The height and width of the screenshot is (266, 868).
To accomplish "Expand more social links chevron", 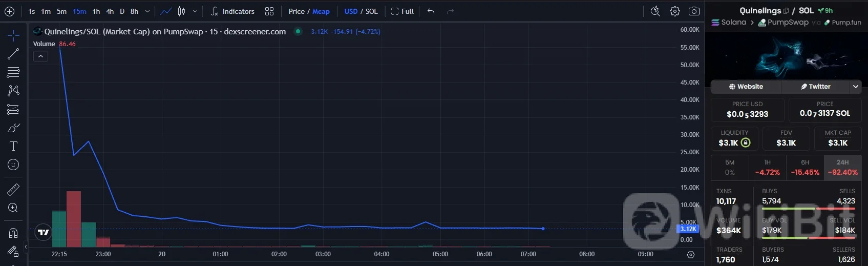I will (856, 87).
